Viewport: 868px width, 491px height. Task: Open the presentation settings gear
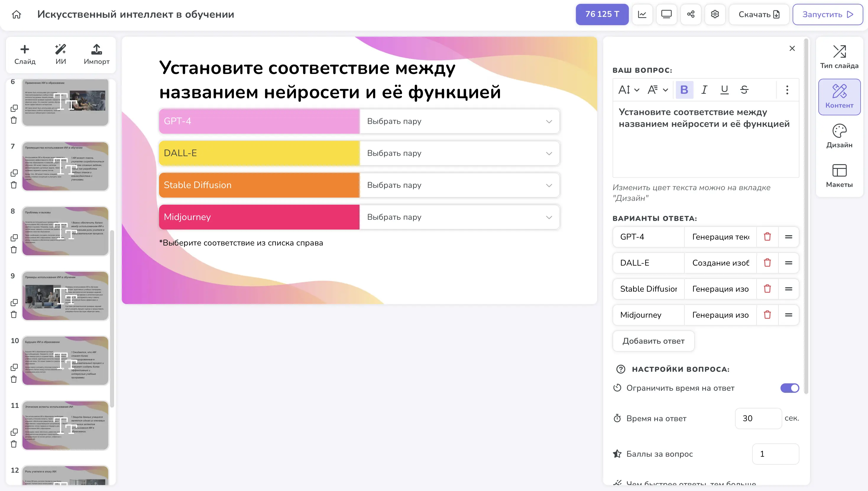(715, 14)
